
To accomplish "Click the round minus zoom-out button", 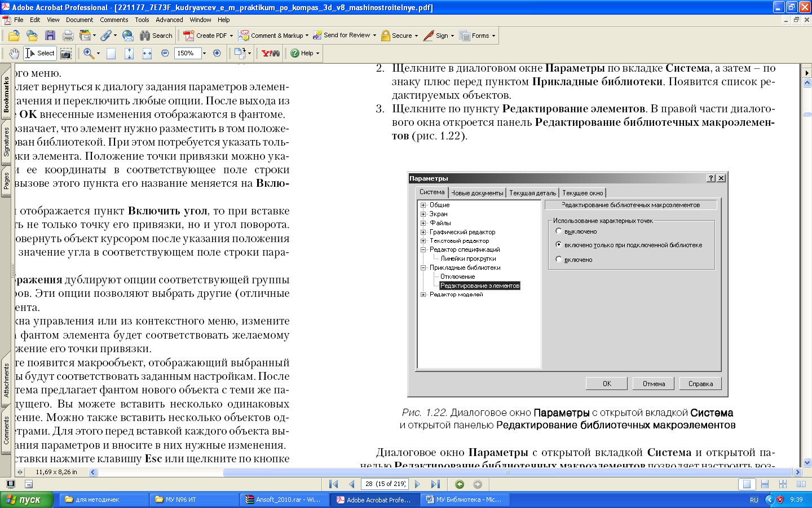I will (165, 53).
